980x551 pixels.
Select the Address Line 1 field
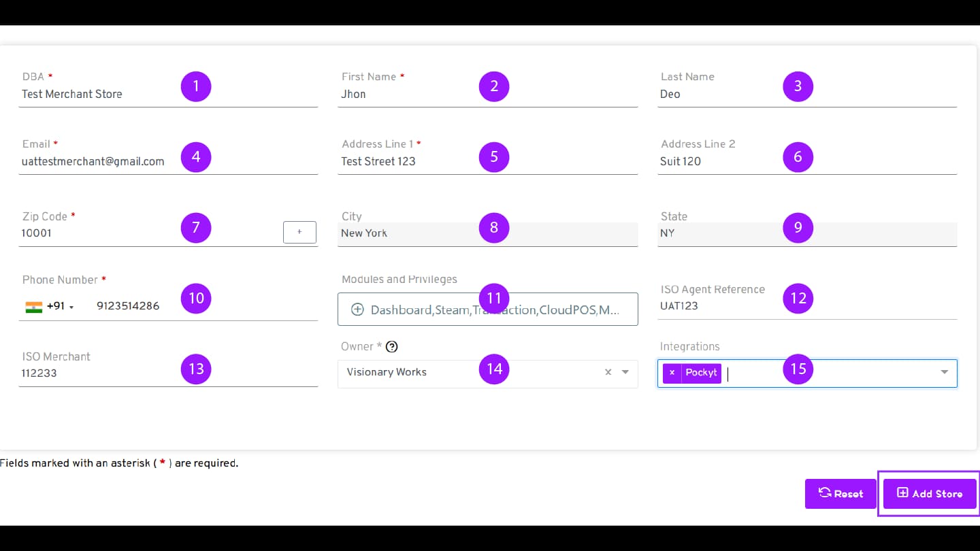(408, 162)
